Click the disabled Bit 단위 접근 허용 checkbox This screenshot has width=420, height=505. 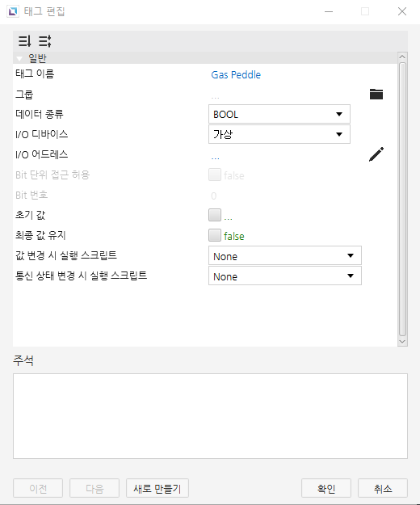tap(215, 175)
